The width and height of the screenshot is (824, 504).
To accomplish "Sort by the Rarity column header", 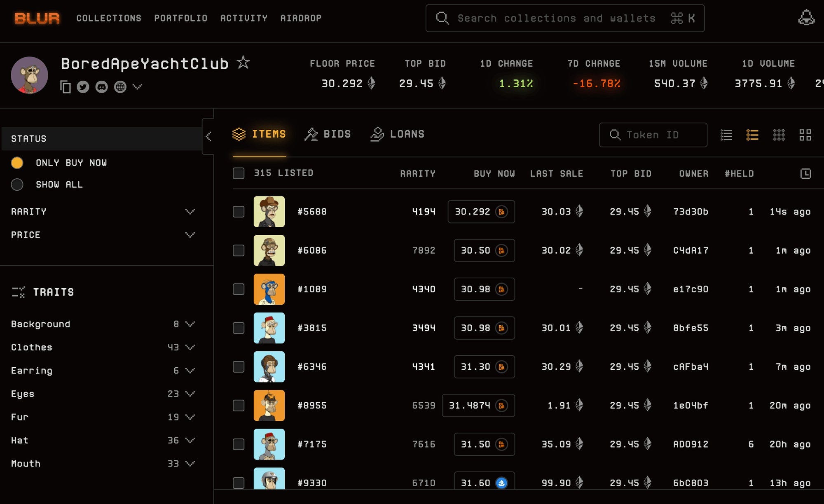I will tap(418, 174).
